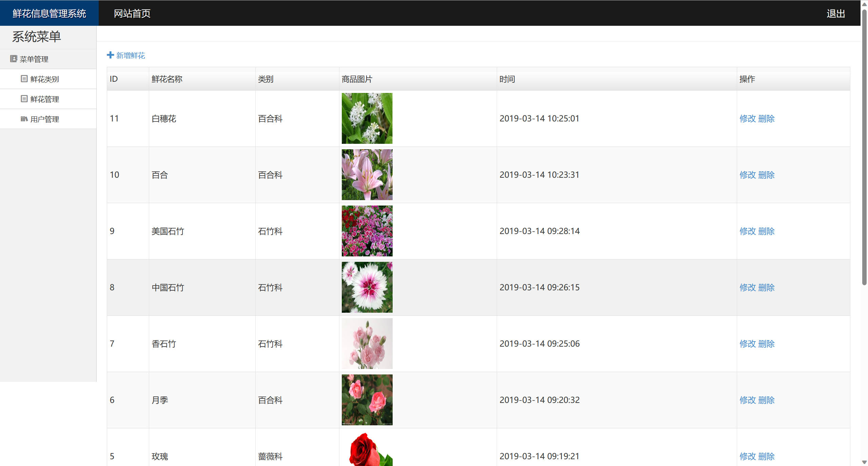Click the 鲜花信息管理系统 brand title
Screen dimensions: 868x466
pos(49,14)
